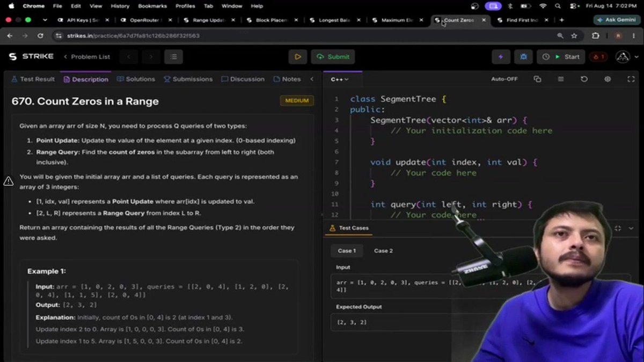Copy code with the editor copy icon
This screenshot has width=644, height=362.
(x=537, y=79)
